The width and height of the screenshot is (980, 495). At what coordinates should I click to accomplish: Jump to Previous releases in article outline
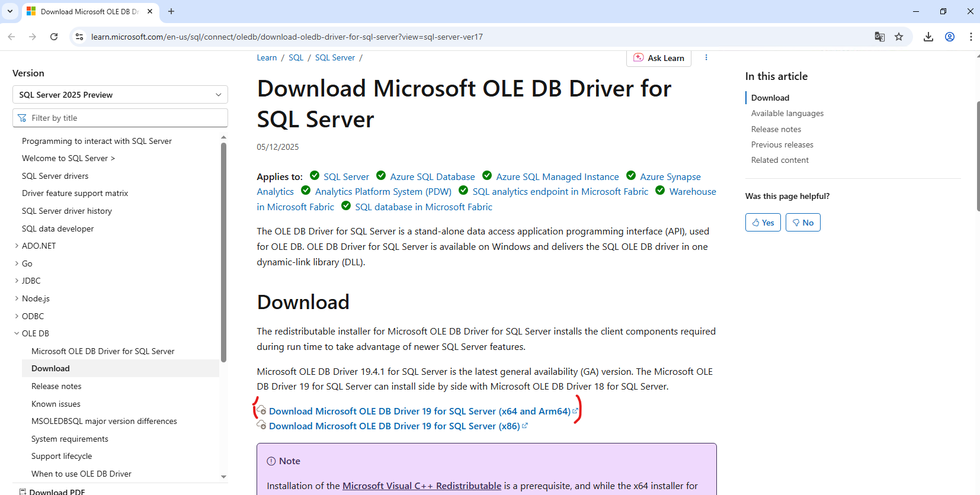coord(782,144)
